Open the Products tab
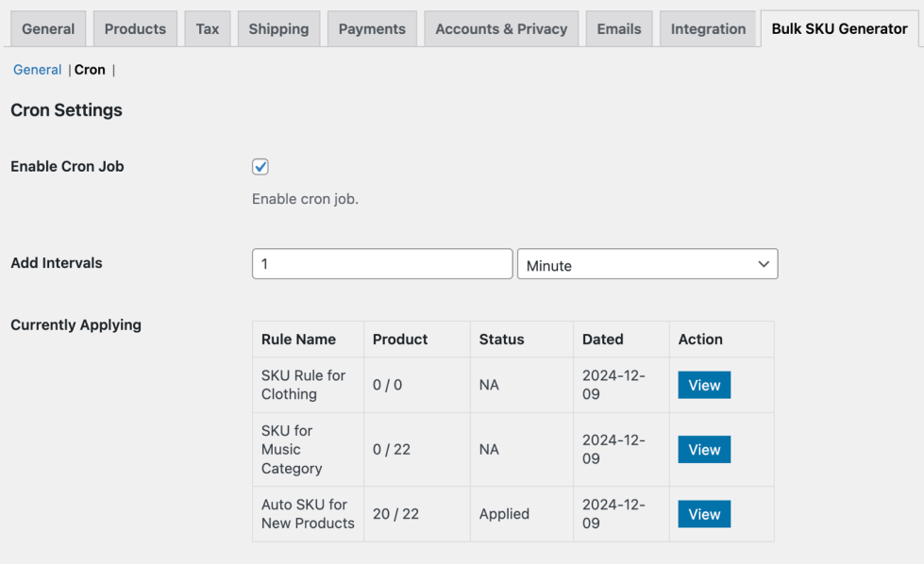Image resolution: width=924 pixels, height=564 pixels. click(x=135, y=29)
